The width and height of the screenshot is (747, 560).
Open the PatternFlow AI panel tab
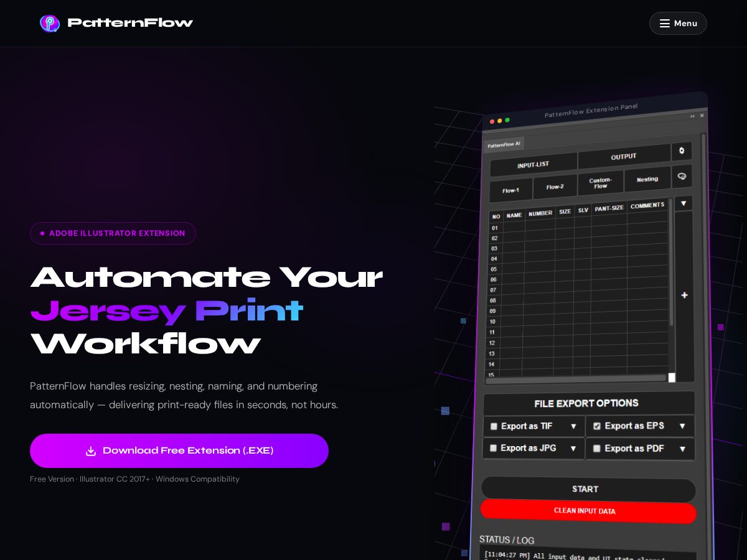(504, 144)
